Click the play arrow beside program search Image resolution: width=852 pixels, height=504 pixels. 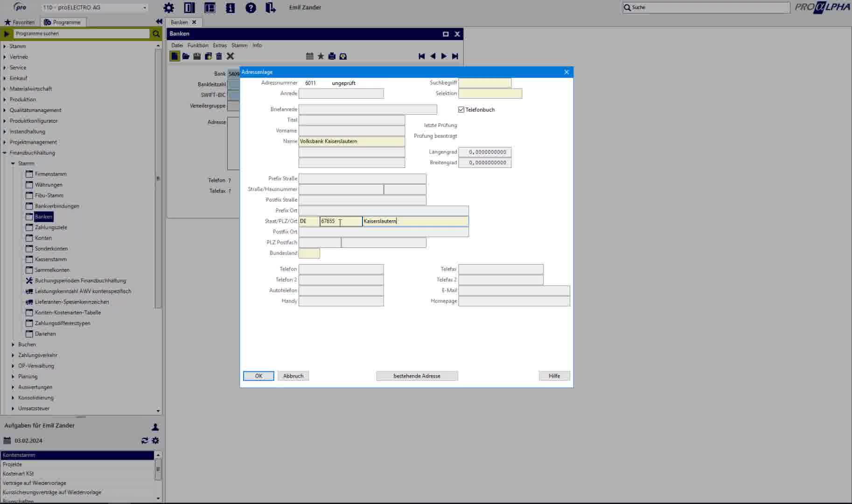click(x=7, y=34)
